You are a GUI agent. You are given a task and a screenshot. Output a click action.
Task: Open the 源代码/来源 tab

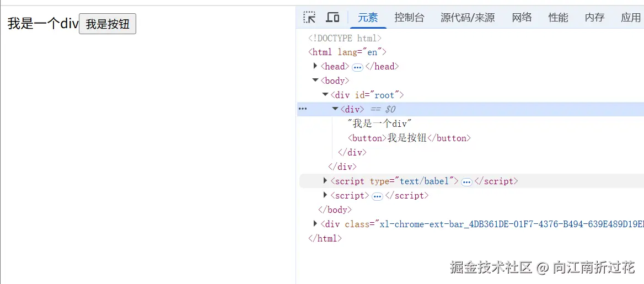[468, 17]
